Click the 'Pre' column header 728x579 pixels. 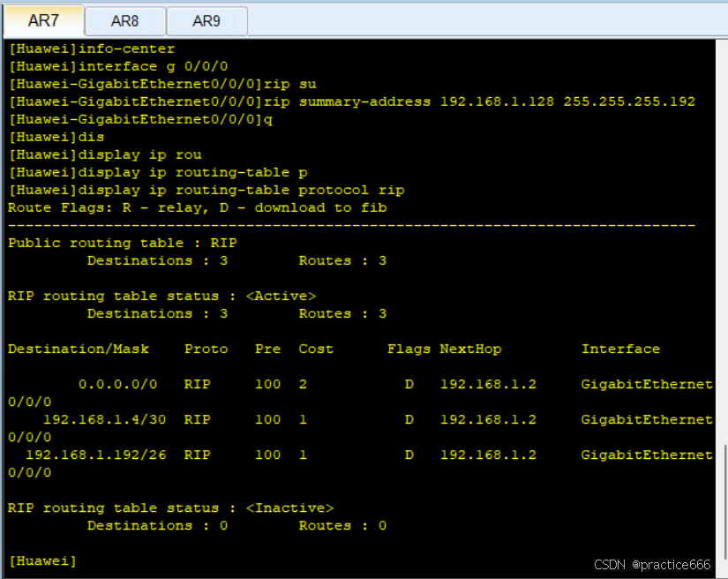(x=268, y=350)
